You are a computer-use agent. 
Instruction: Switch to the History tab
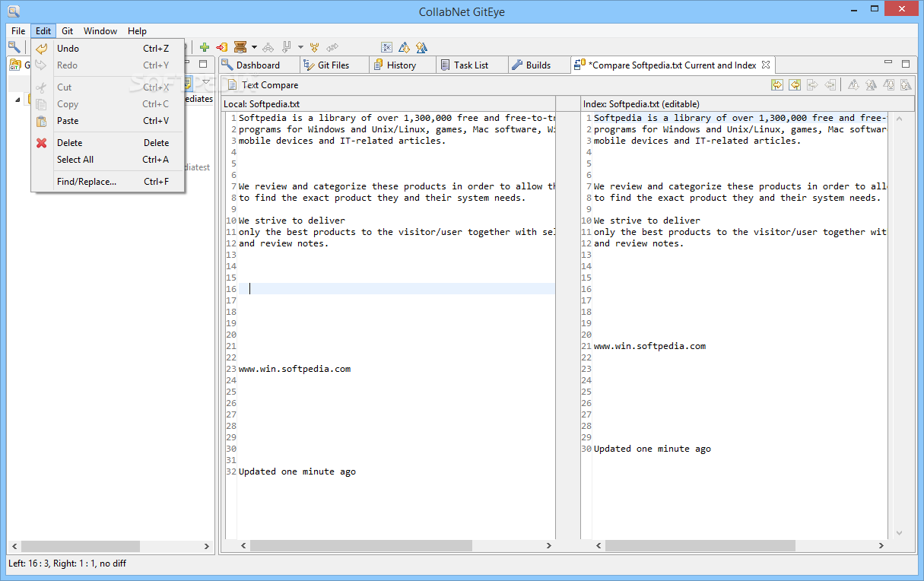coord(401,65)
